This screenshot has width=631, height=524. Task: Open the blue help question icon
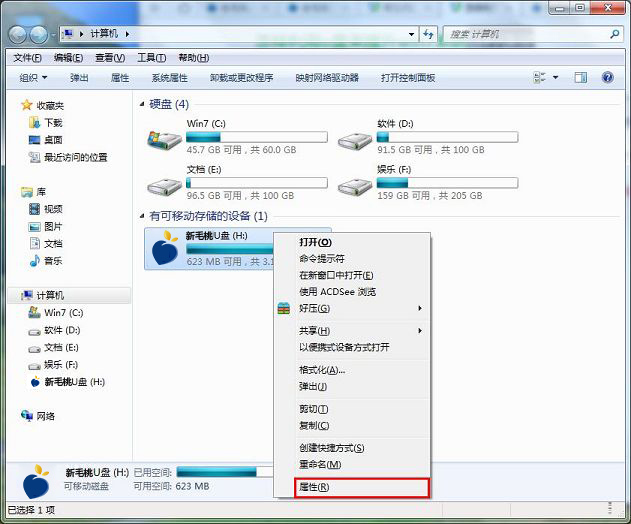608,77
